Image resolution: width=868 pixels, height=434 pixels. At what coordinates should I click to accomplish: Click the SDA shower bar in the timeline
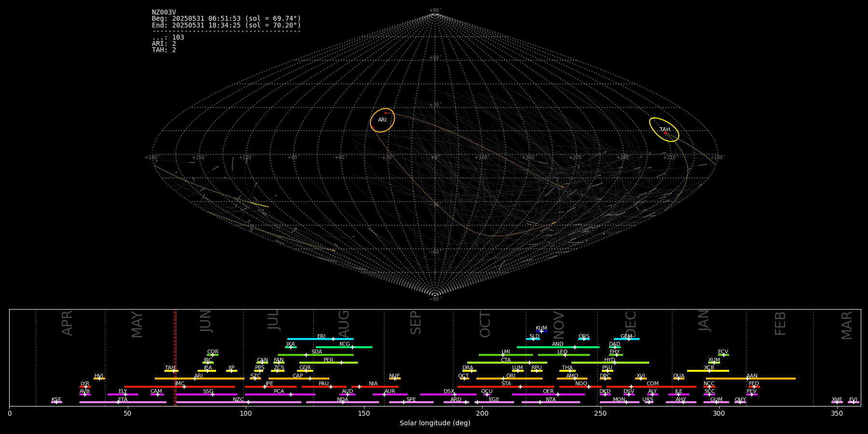pyautogui.click(x=315, y=355)
